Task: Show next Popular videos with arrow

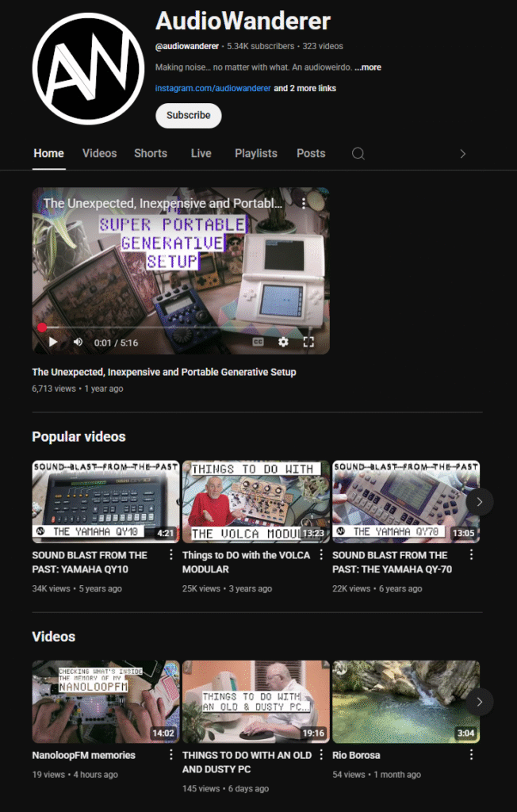Action: 479,501
